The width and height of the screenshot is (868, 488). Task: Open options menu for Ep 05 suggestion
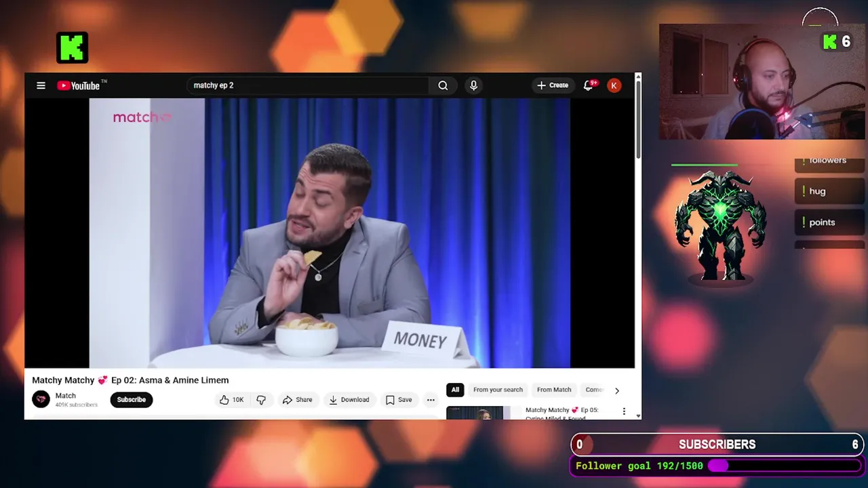pyautogui.click(x=624, y=411)
